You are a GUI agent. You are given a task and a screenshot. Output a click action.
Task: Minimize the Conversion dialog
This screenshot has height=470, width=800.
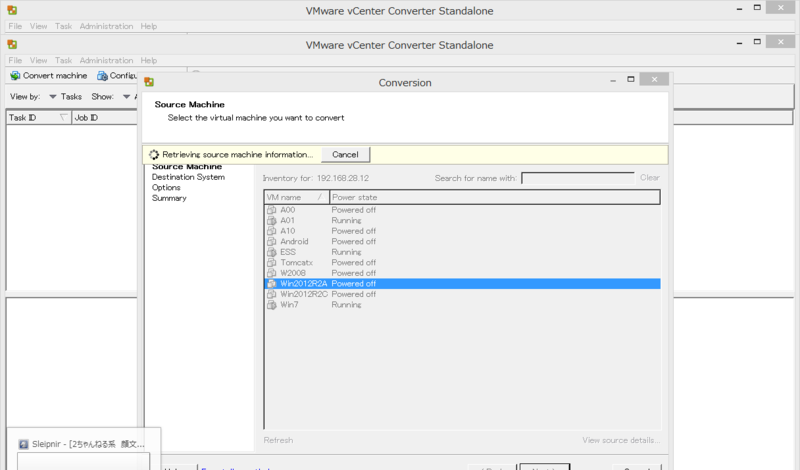(613, 80)
